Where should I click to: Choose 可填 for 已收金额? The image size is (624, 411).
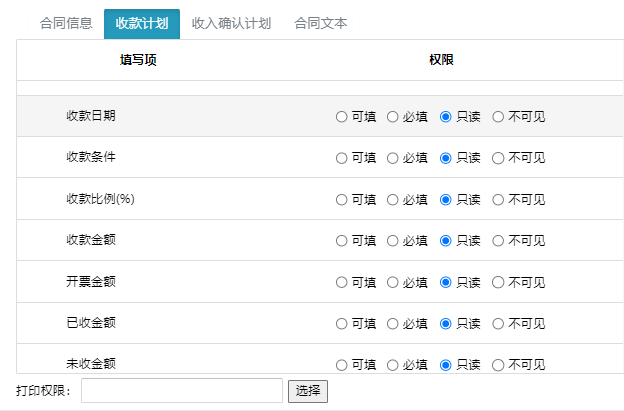point(341,324)
